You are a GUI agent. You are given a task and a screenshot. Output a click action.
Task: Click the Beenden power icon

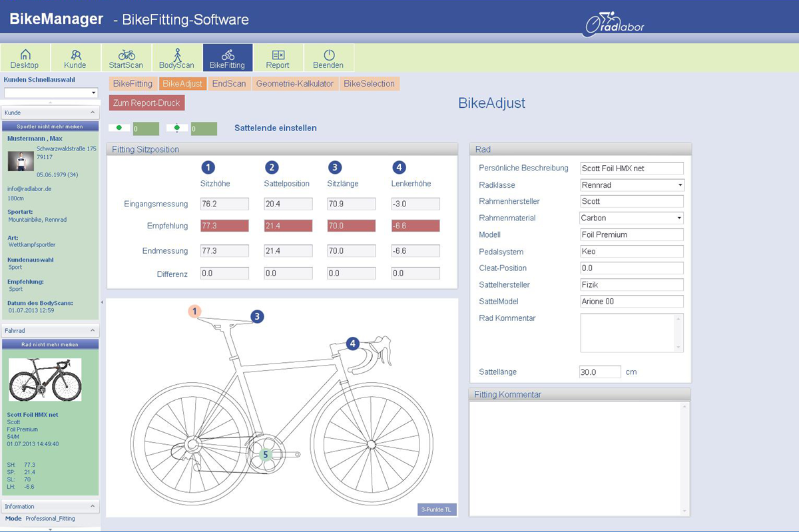(328, 59)
